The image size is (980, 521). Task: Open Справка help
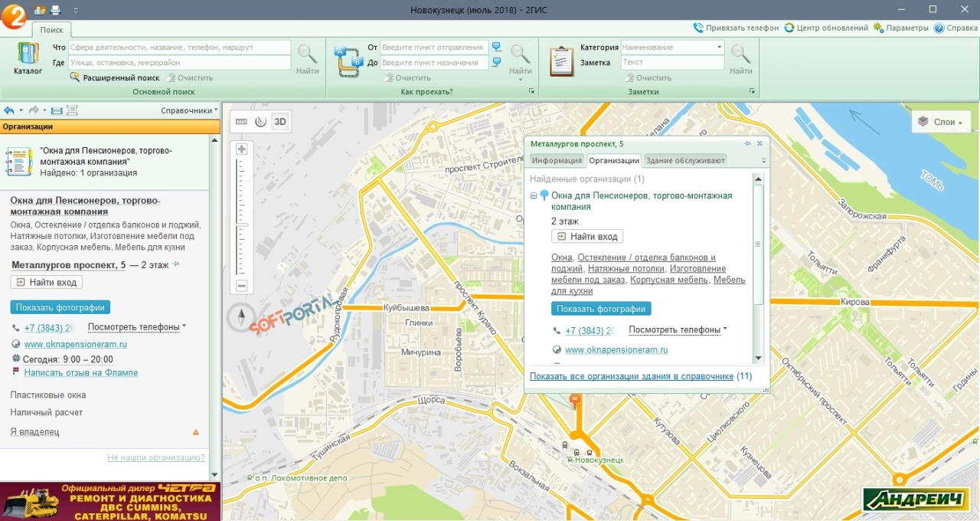pyautogui.click(x=955, y=28)
